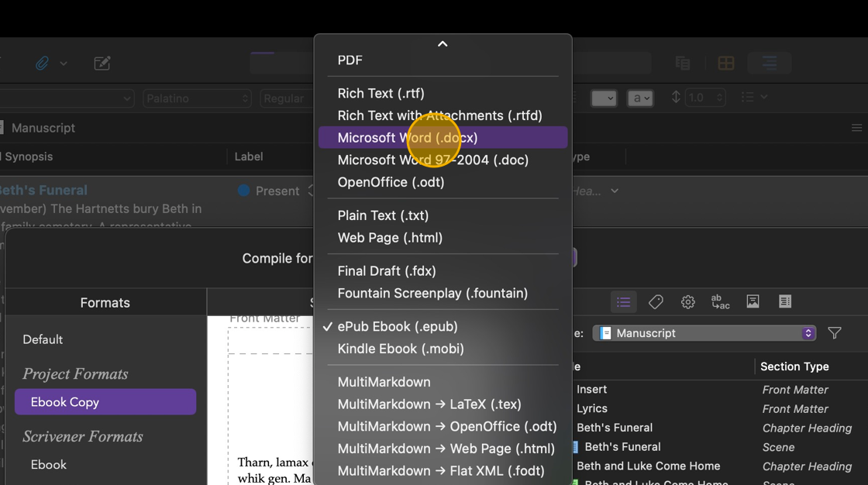Change the Scene section type value
The image size is (868, 485).
point(778,447)
